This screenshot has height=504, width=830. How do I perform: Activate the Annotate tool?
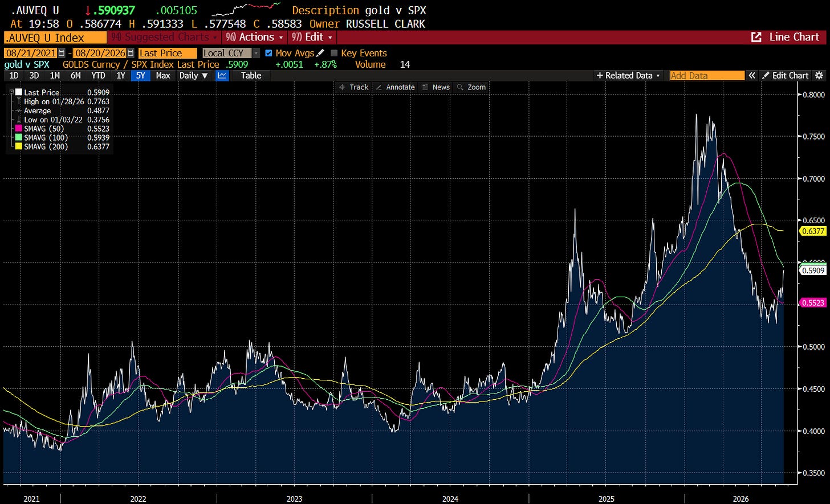point(394,87)
